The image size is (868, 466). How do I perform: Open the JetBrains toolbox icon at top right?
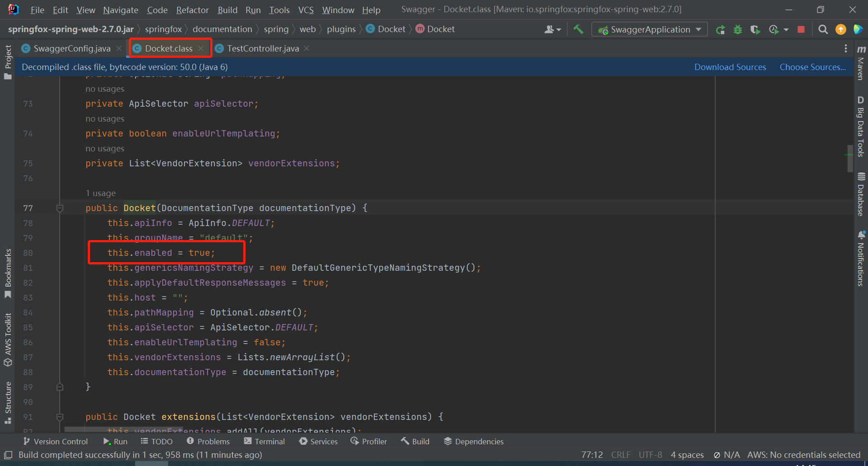[858, 29]
